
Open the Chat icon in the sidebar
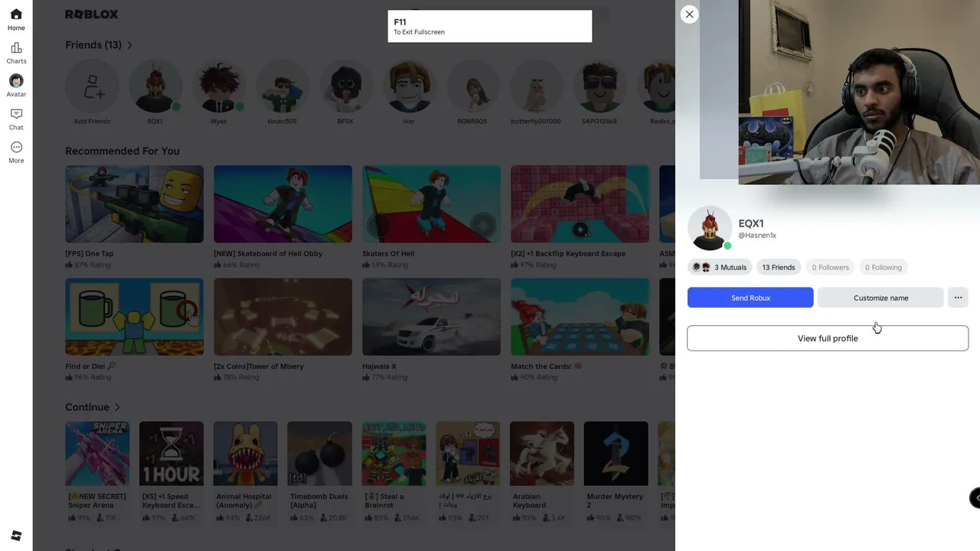pyautogui.click(x=16, y=114)
